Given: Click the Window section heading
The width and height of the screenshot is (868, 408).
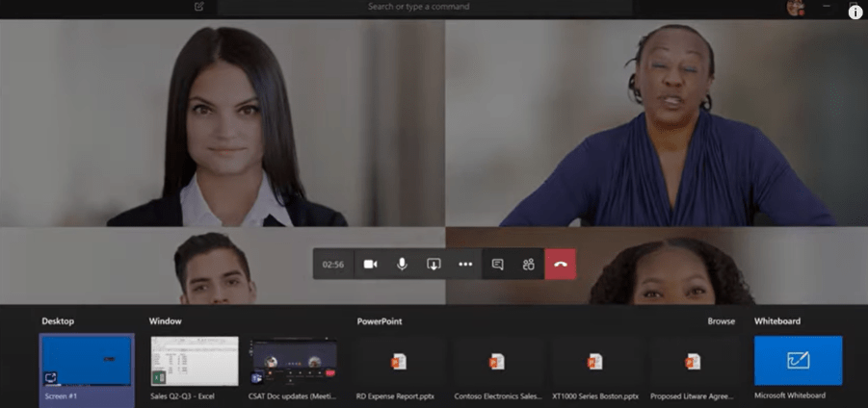Looking at the screenshot, I should [x=165, y=321].
